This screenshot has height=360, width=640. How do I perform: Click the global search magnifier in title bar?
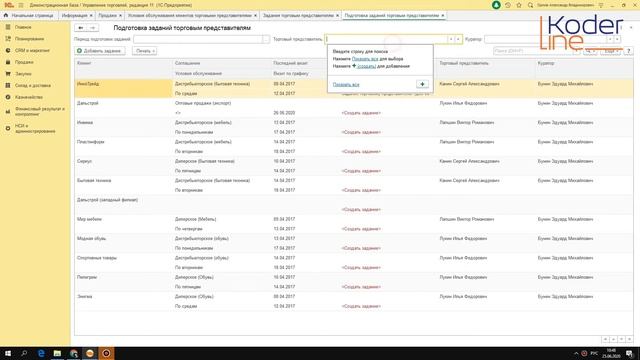pos(530,5)
